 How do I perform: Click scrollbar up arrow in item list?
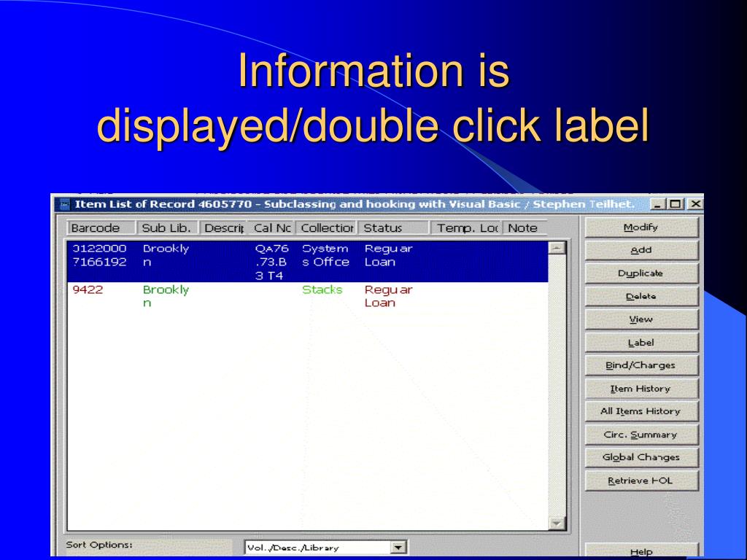[x=557, y=248]
